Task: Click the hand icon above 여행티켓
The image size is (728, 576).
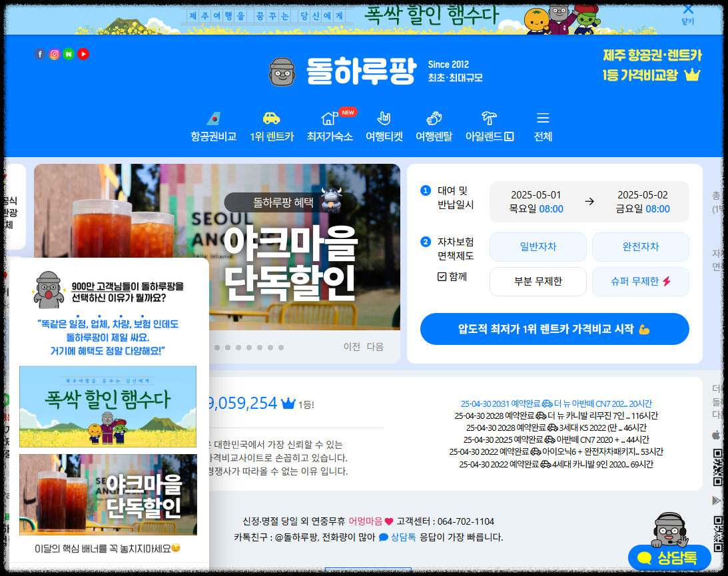Action: click(384, 118)
